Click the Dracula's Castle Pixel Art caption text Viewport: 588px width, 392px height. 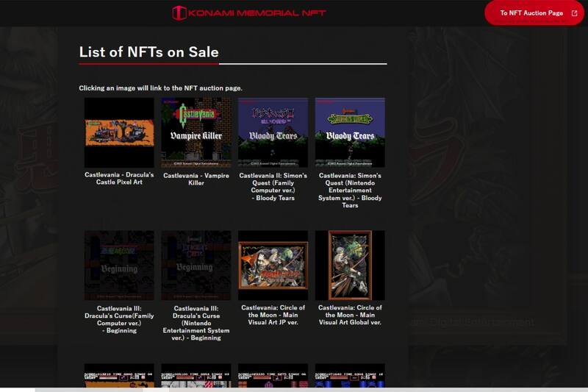(119, 179)
